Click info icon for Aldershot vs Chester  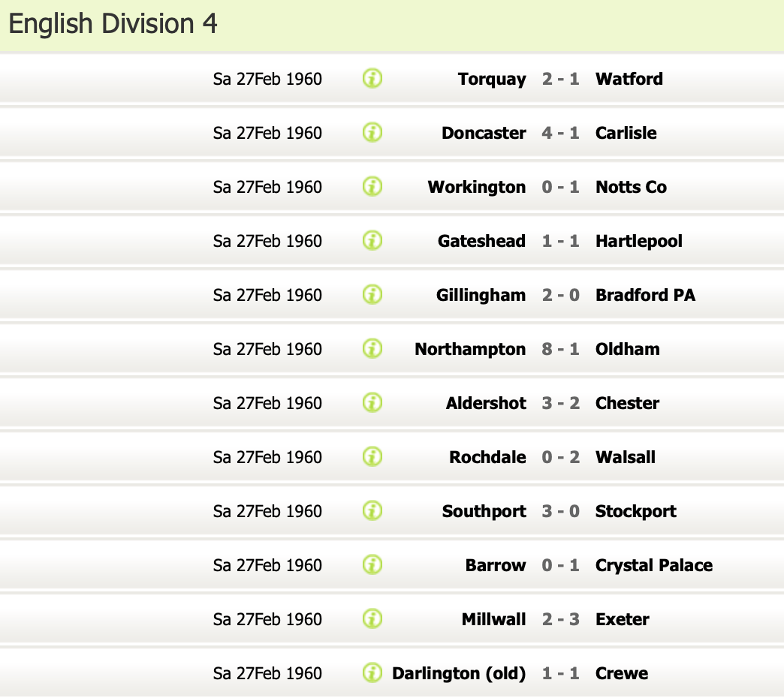[372, 402]
